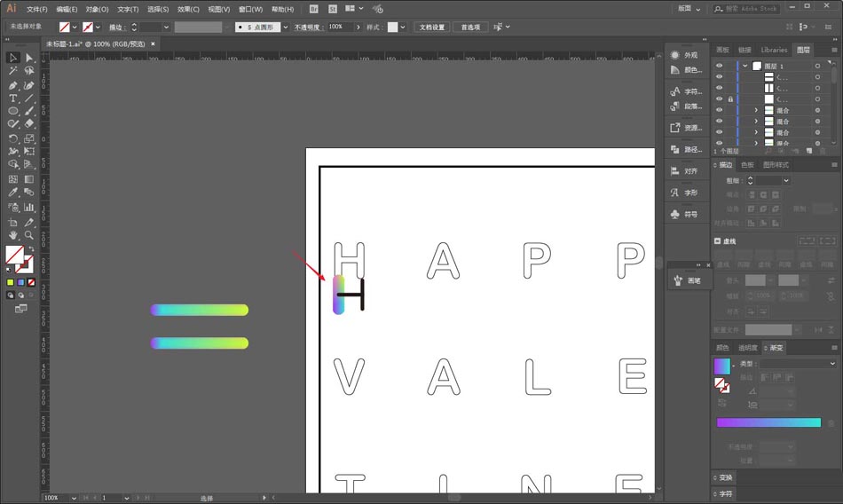Open the 效果(C) menu

pyautogui.click(x=188, y=9)
